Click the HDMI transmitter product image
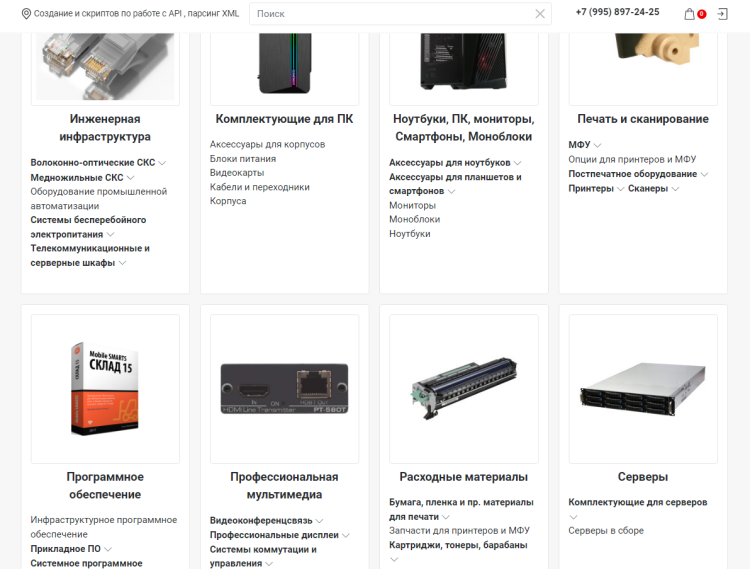 pos(285,389)
